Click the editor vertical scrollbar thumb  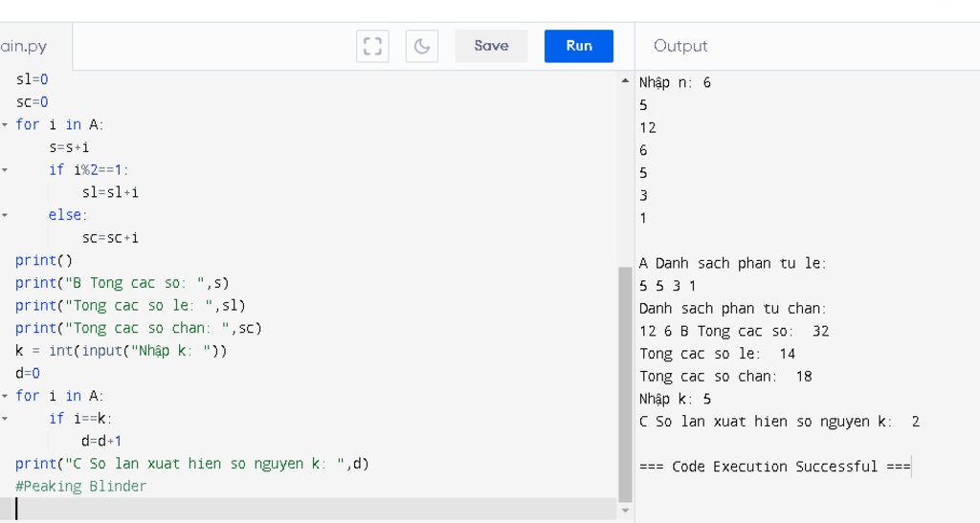(x=626, y=382)
